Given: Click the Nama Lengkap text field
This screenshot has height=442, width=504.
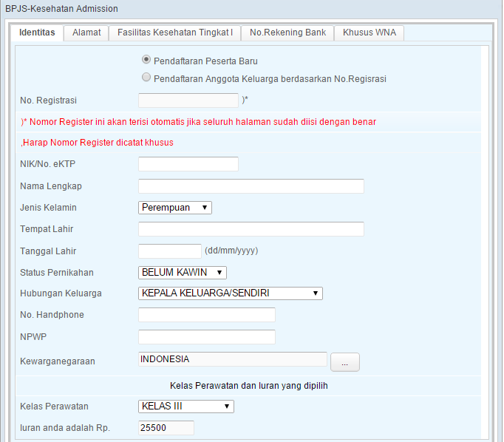Looking at the screenshot, I should click(251, 186).
